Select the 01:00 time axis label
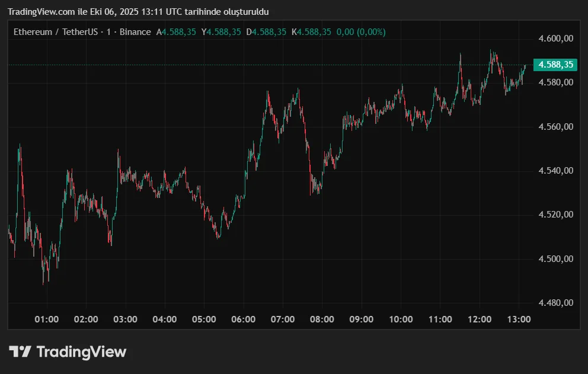Viewport: 588px width, 374px height. tap(47, 319)
